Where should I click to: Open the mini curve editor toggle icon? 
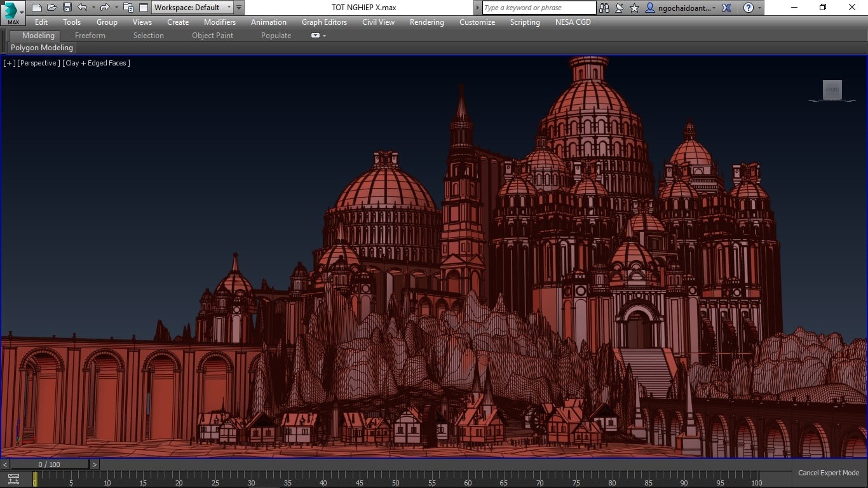pyautogui.click(x=13, y=479)
